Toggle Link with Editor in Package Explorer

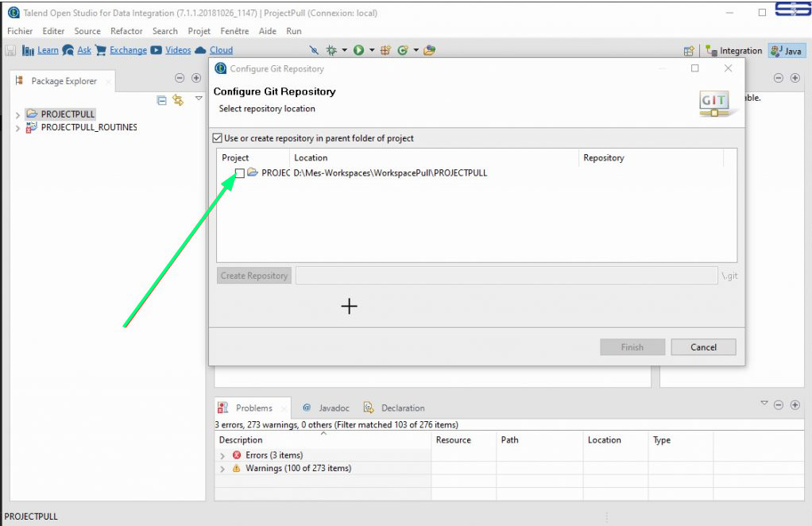pos(178,100)
